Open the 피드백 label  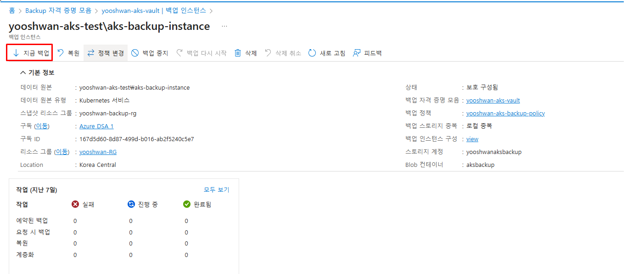(x=373, y=53)
